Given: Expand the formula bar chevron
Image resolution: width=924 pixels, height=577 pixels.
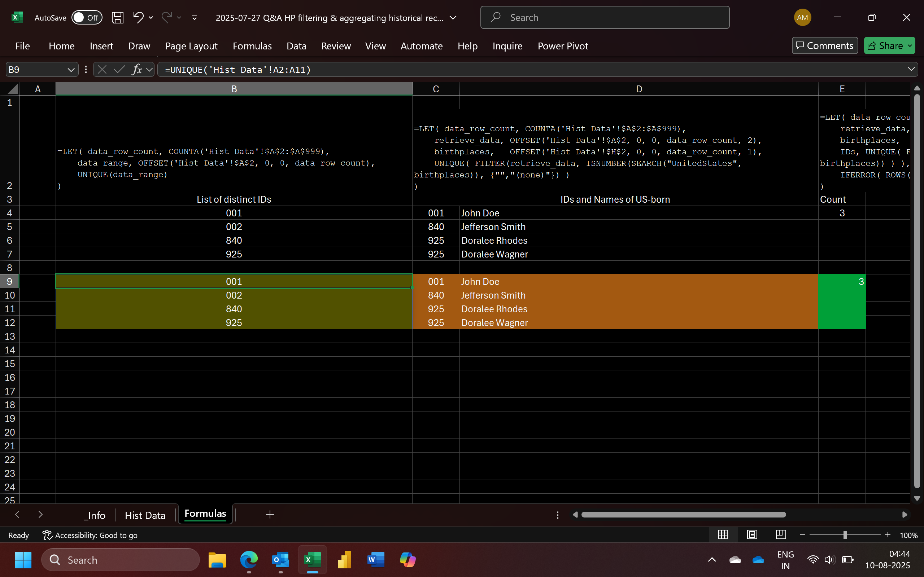Looking at the screenshot, I should point(911,70).
